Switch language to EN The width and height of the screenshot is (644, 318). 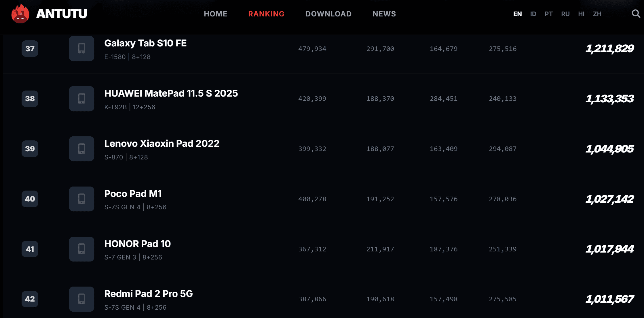click(x=518, y=14)
